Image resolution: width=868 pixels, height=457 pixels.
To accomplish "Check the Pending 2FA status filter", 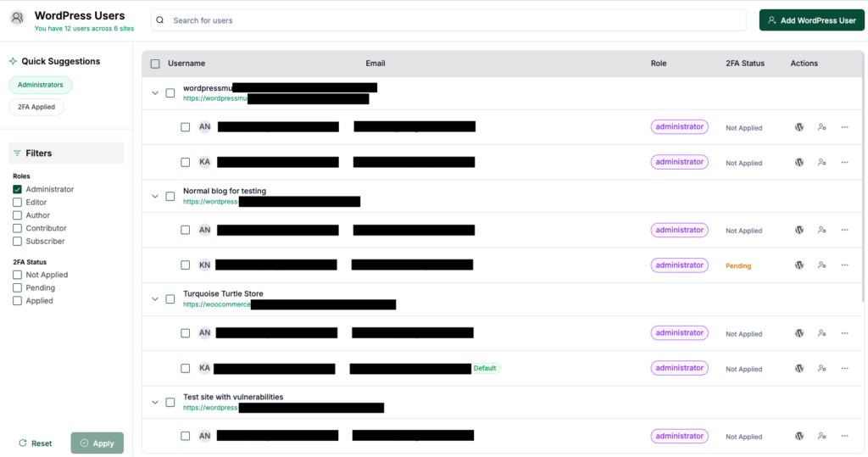I will pyautogui.click(x=17, y=287).
